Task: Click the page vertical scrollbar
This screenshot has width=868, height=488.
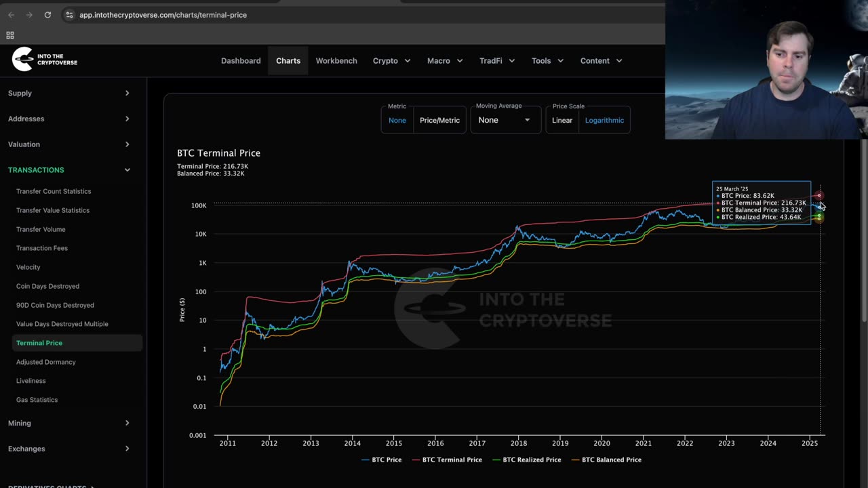Action: pos(864,230)
